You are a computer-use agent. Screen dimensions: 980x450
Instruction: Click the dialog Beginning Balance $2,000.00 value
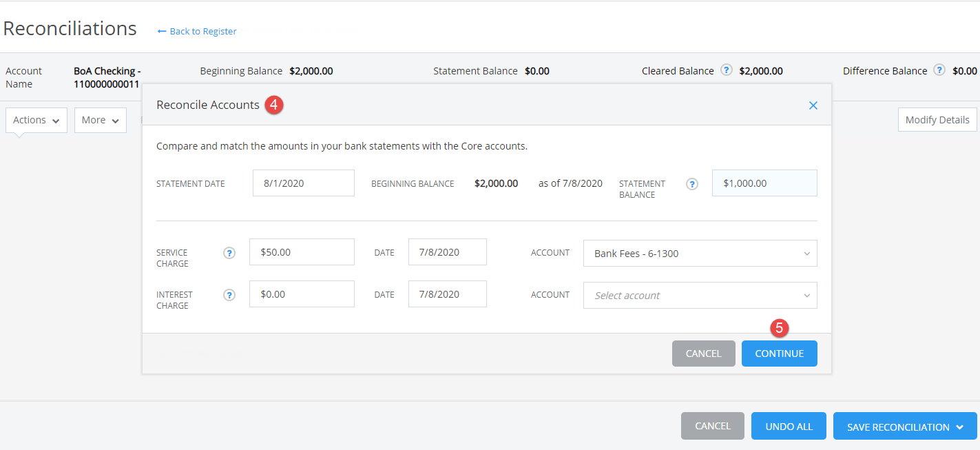click(497, 183)
